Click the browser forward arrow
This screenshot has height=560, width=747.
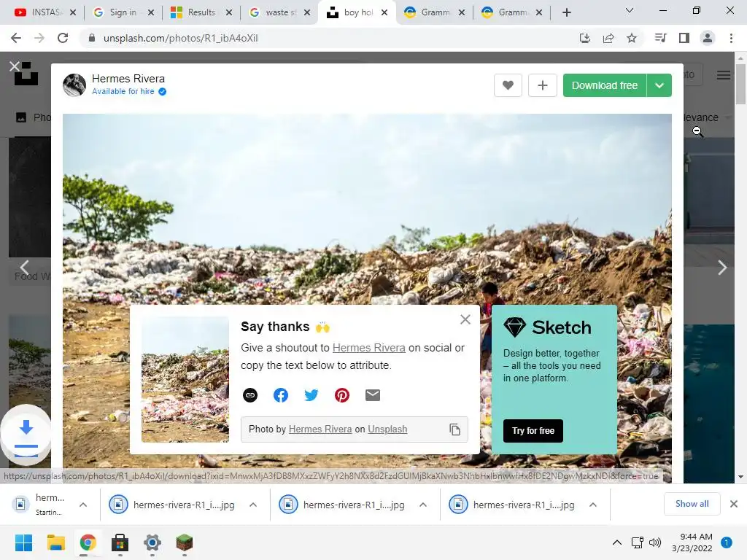point(39,38)
